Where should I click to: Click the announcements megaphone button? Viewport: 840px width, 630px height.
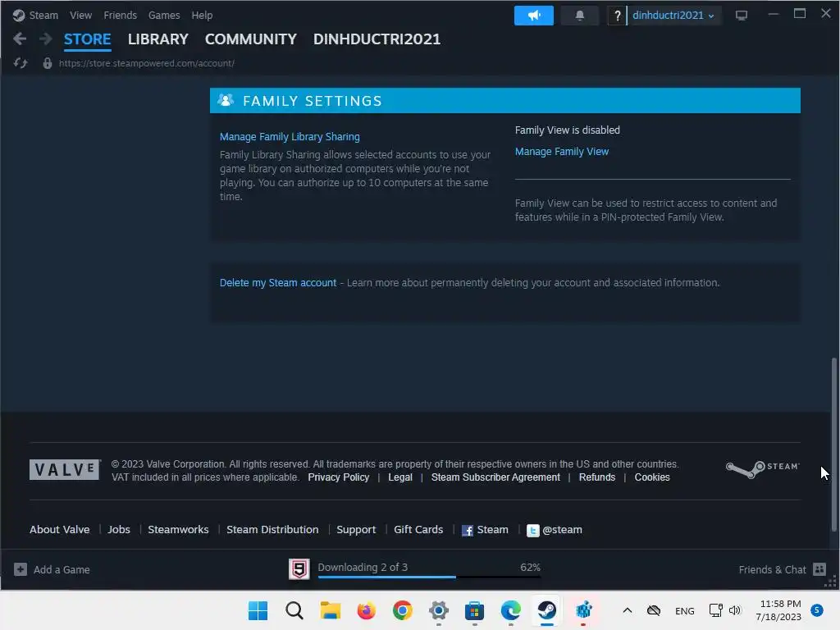tap(533, 16)
